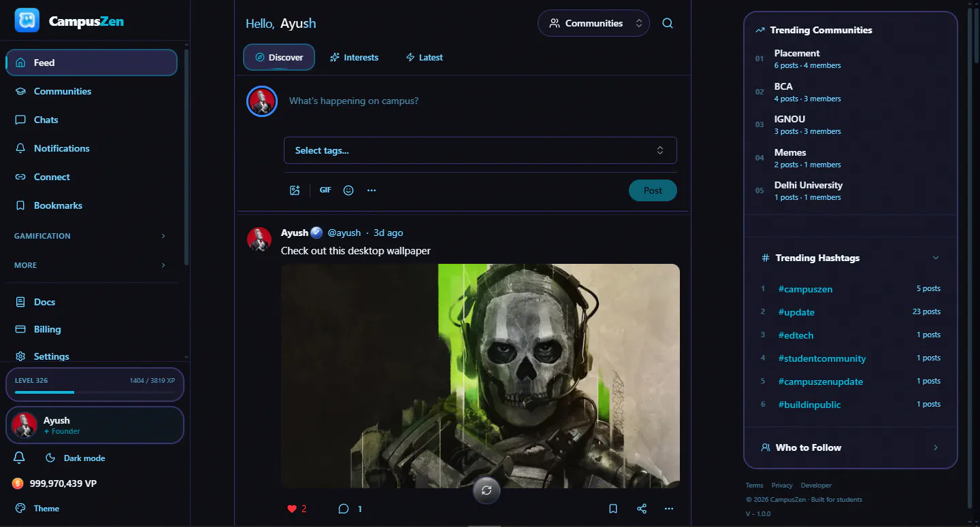The image size is (980, 527).
Task: Open Notifications in the sidebar
Action: click(91, 148)
